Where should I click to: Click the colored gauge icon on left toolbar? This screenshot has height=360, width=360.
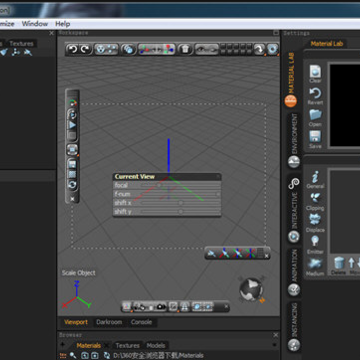click(x=72, y=103)
